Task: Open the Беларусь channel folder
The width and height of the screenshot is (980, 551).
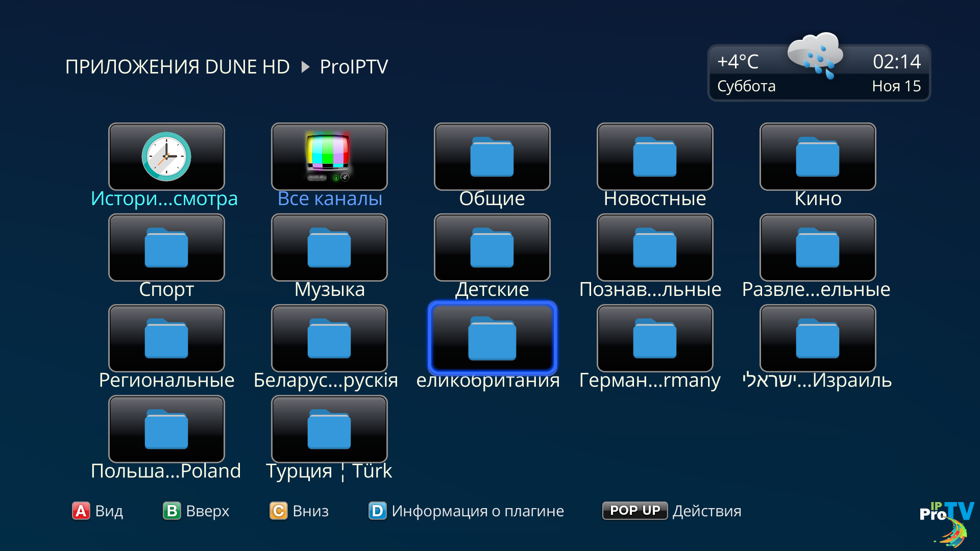Action: [x=329, y=338]
